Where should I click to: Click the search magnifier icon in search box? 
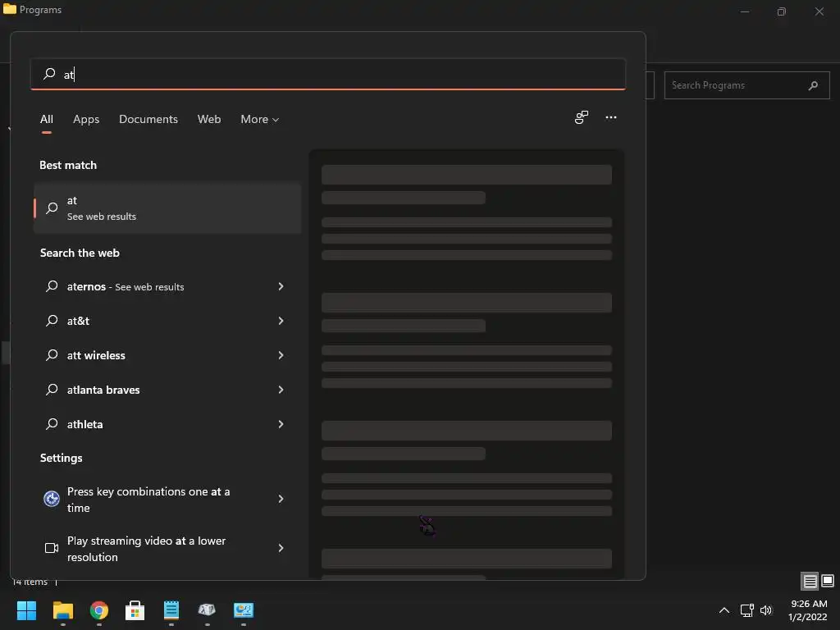tap(49, 73)
